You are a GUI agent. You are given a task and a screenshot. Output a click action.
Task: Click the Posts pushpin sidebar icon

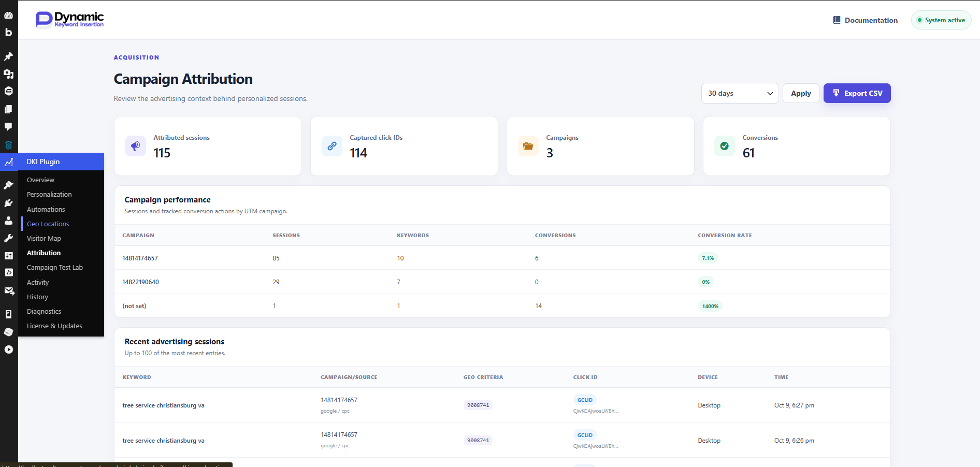click(8, 56)
